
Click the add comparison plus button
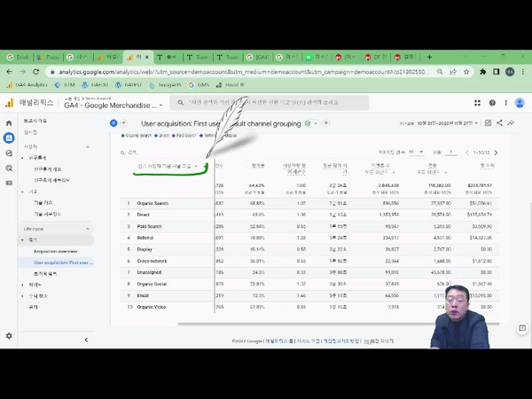click(x=325, y=123)
